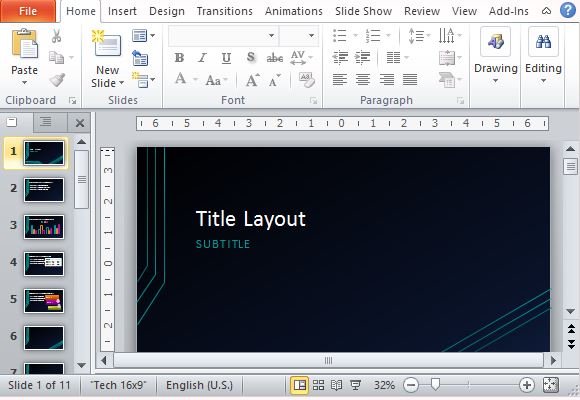Close the slides pane

point(80,123)
